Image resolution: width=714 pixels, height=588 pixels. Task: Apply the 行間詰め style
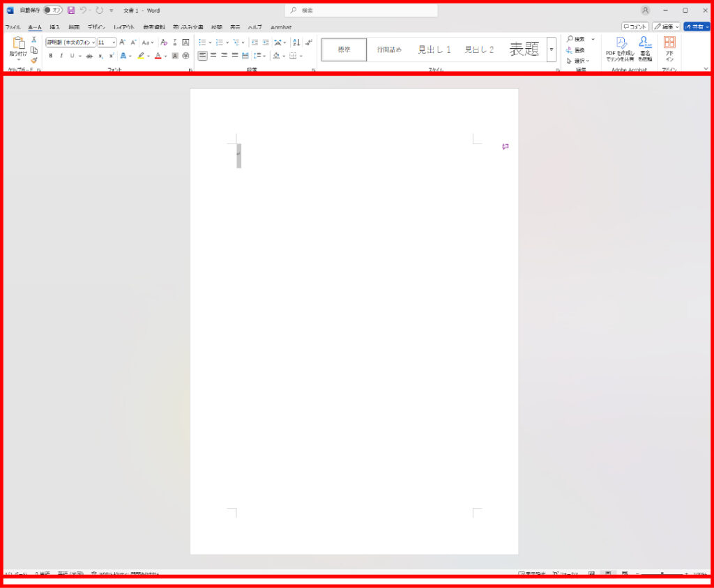pos(389,49)
